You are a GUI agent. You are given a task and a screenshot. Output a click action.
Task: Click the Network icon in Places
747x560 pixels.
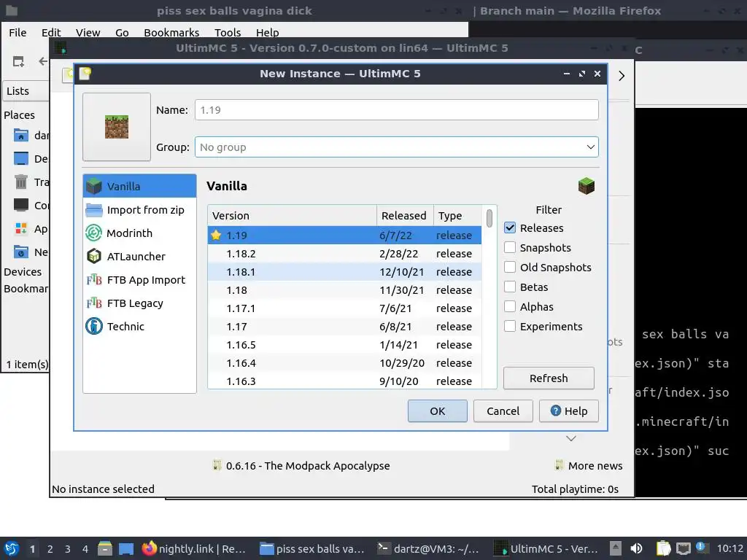pyautogui.click(x=21, y=252)
